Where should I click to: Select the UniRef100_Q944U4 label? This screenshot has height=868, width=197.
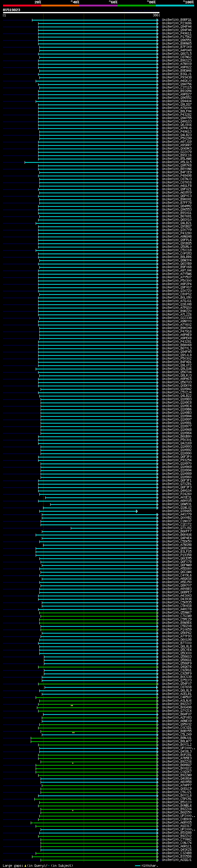point(177,101)
